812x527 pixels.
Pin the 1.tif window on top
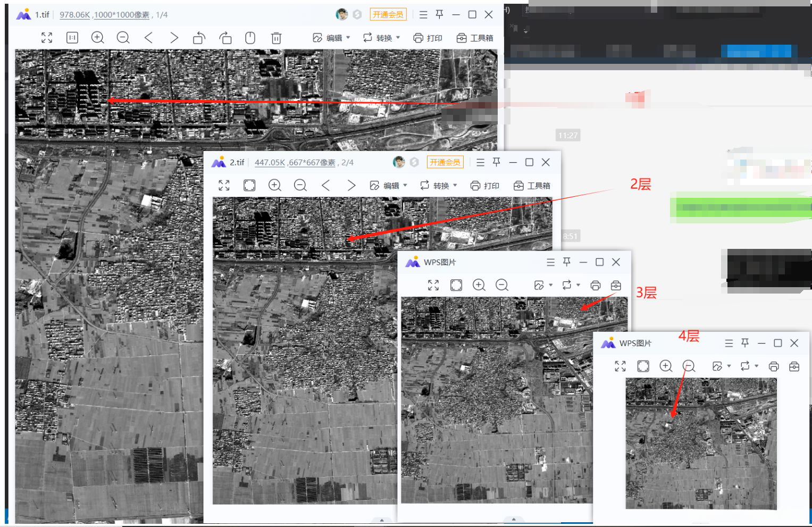point(440,14)
